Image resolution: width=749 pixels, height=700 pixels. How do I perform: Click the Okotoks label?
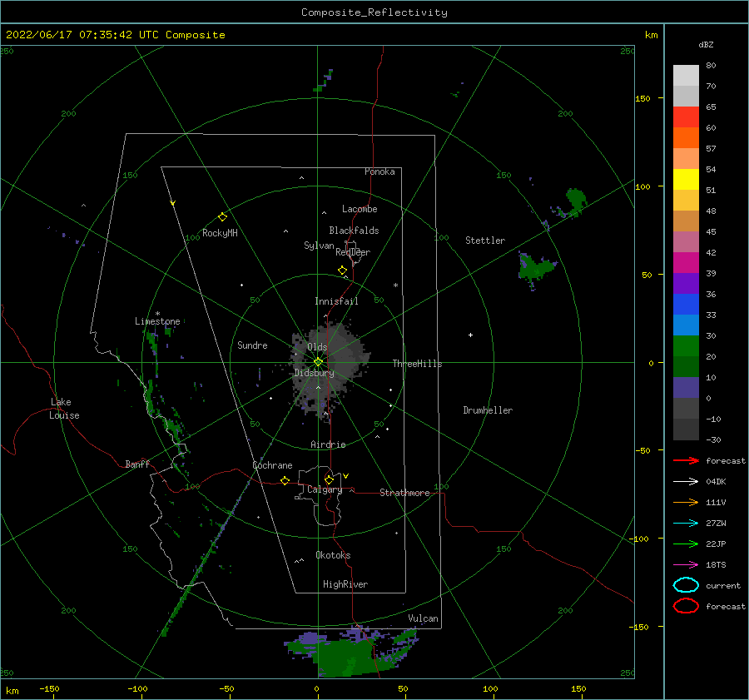(x=333, y=555)
